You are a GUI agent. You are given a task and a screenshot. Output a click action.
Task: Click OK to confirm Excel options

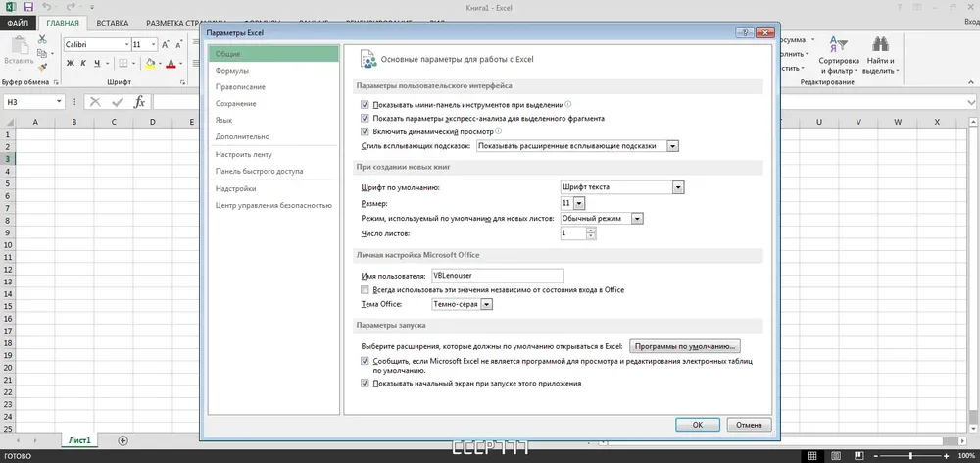pyautogui.click(x=698, y=424)
